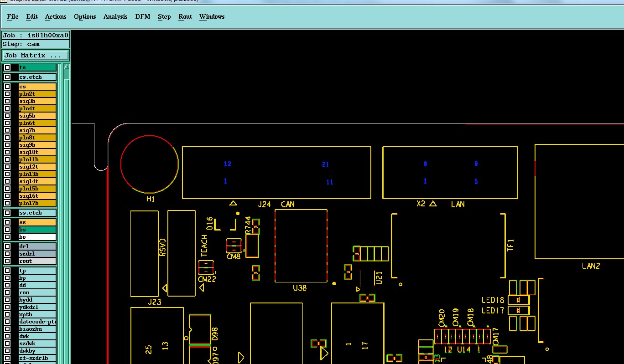Toggle display checkbox for drl layer
624x364 pixels.
click(7, 246)
